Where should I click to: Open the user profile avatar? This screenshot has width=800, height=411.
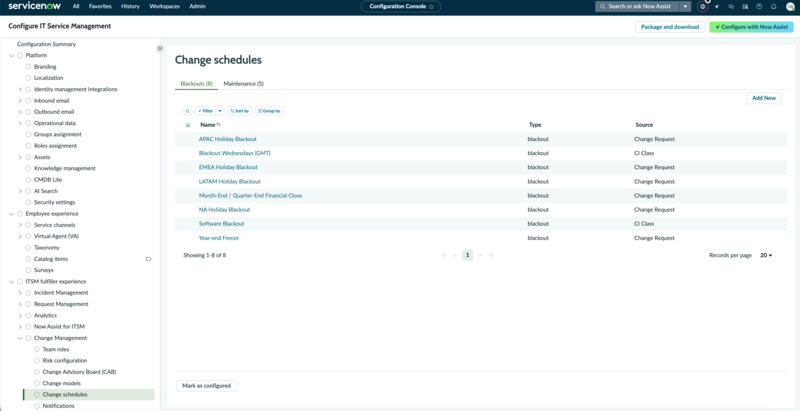(x=790, y=7)
